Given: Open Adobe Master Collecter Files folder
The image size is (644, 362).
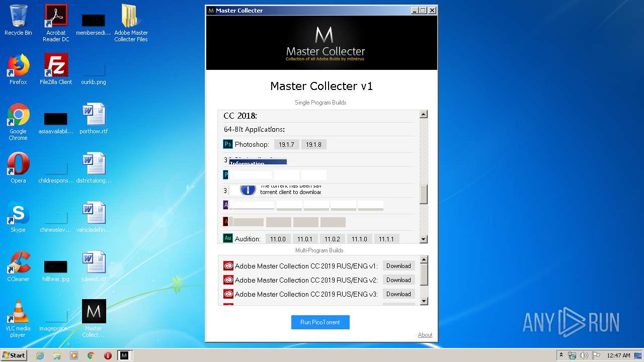Looking at the screenshot, I should coord(131,23).
